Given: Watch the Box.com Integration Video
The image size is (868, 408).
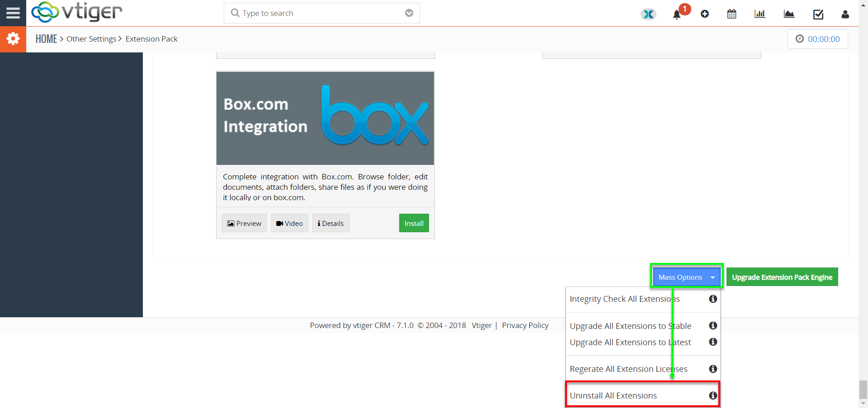Looking at the screenshot, I should [x=289, y=223].
